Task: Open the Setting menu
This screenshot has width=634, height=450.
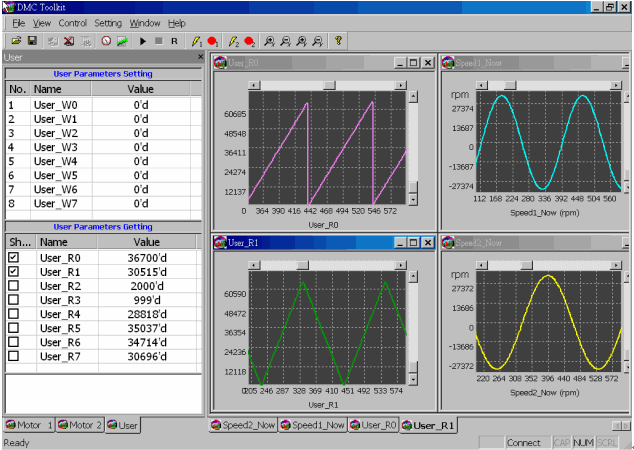Action: 108,22
